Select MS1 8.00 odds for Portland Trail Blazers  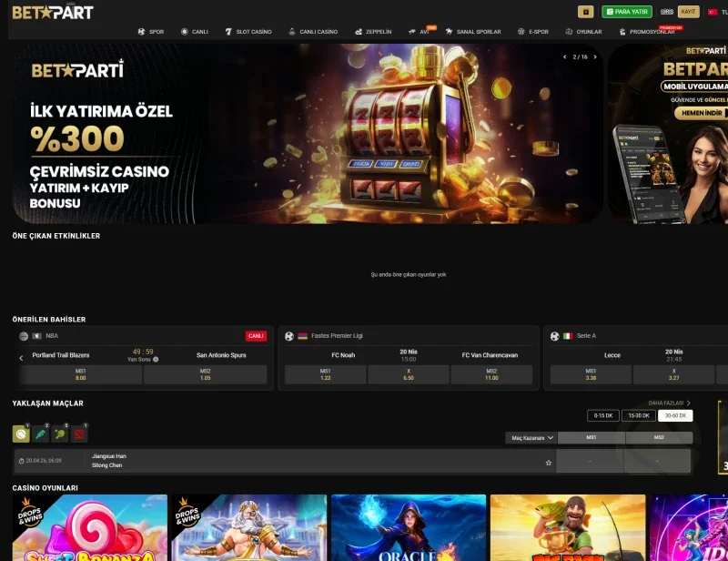tap(81, 374)
